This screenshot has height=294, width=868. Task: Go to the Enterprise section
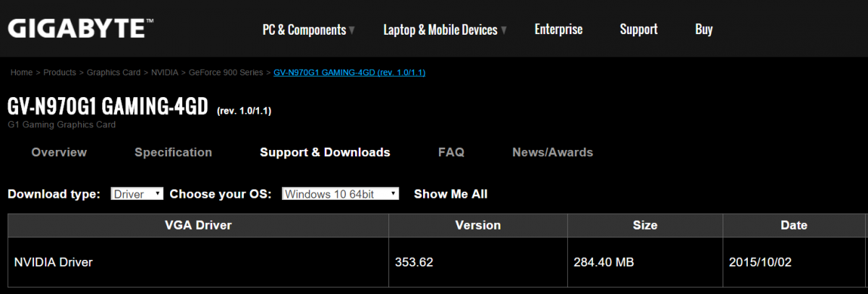pyautogui.click(x=558, y=29)
